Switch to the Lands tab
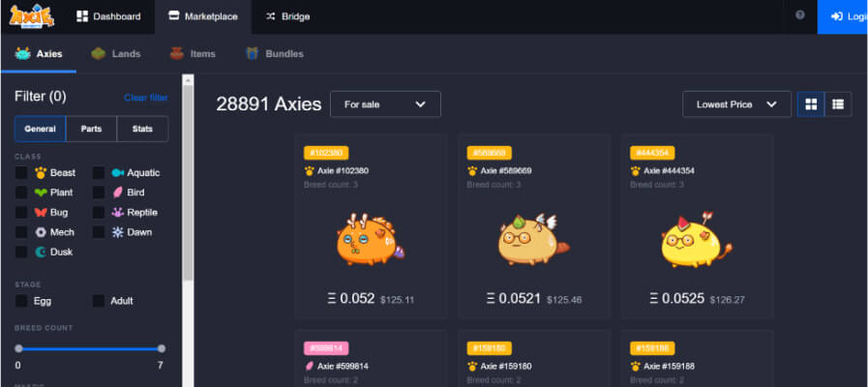The image size is (868, 387). [x=116, y=54]
